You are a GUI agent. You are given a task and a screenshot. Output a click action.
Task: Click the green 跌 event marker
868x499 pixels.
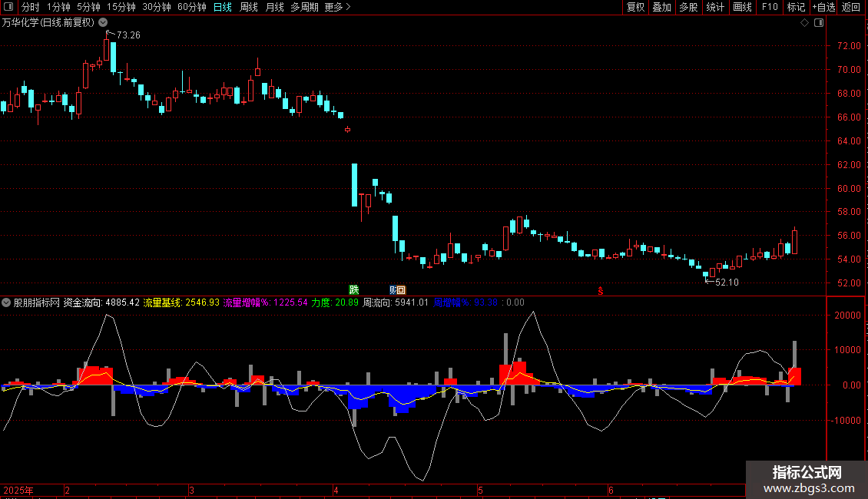[354, 289]
